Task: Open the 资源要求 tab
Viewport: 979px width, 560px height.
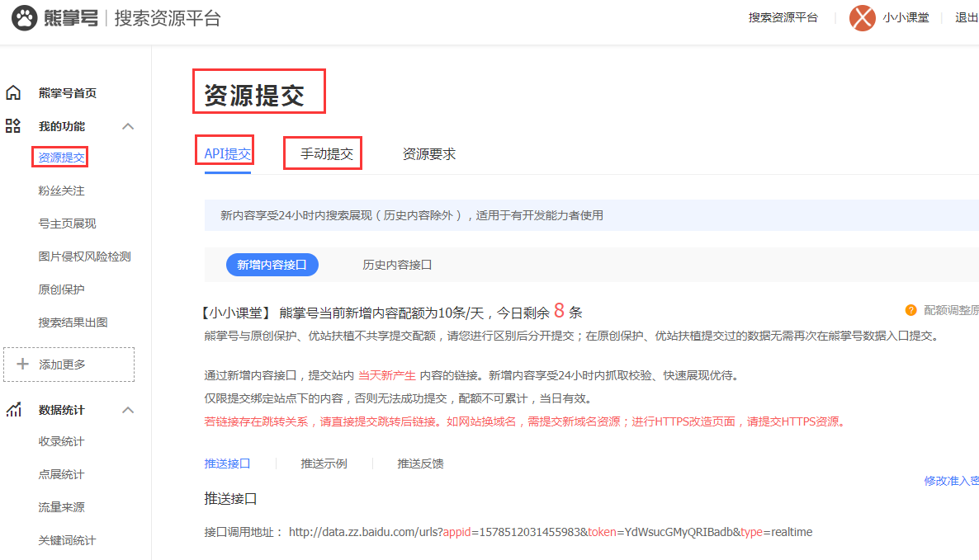Action: point(429,153)
